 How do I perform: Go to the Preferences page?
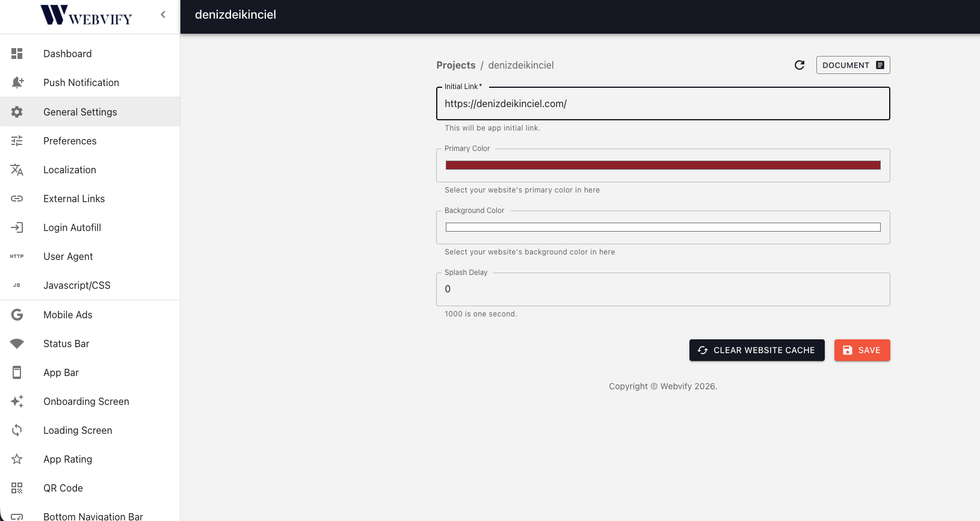(x=90, y=141)
